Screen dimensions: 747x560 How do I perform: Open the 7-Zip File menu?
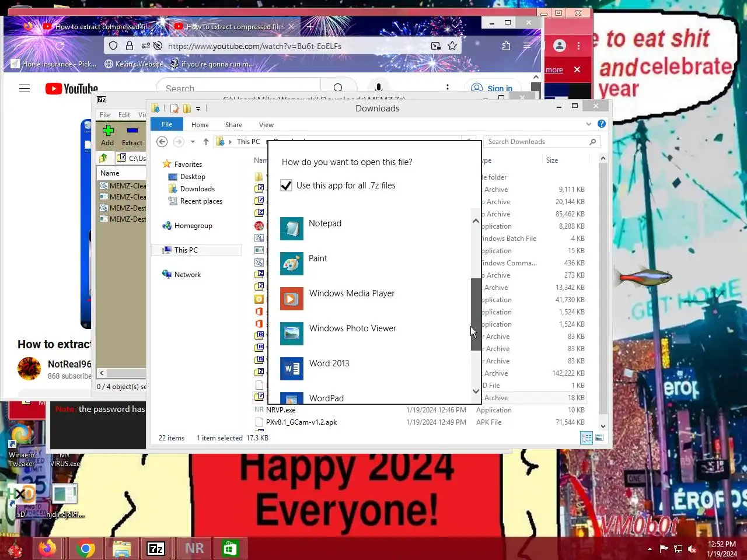(105, 115)
